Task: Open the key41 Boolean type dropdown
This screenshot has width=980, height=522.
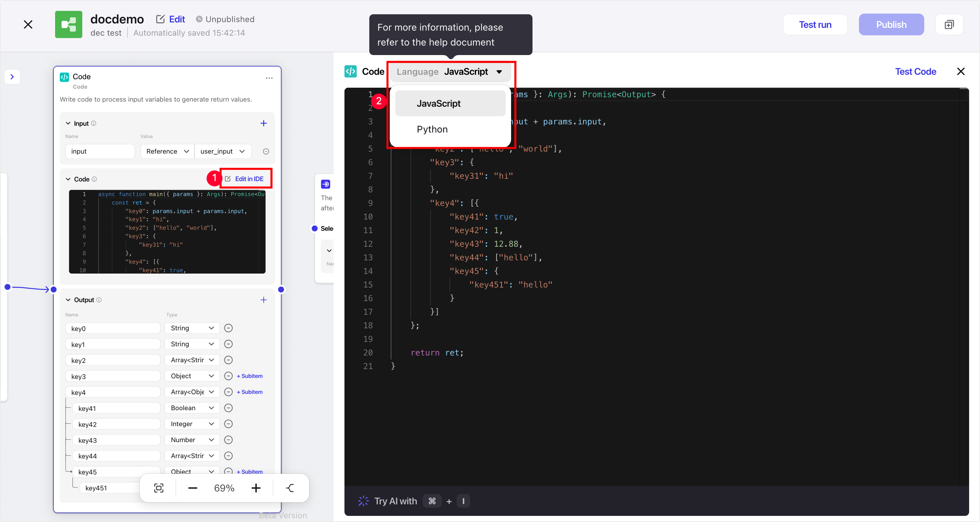Action: 192,408
